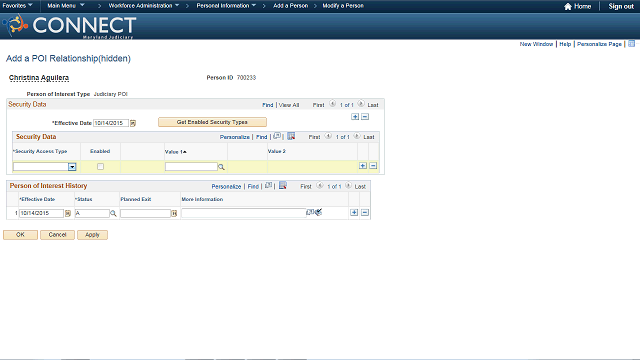Open Security Data grid in new window icon
Viewport: 640px width, 360px height.
(277, 136)
